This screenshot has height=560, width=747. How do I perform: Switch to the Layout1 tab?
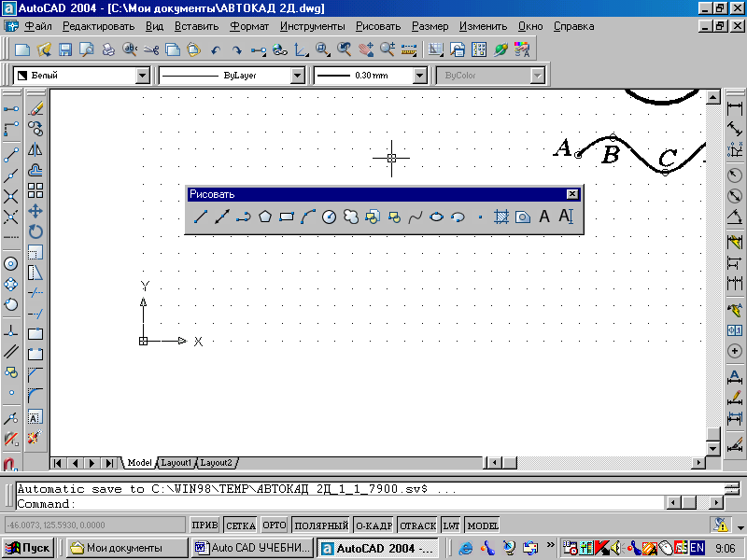pyautogui.click(x=176, y=462)
